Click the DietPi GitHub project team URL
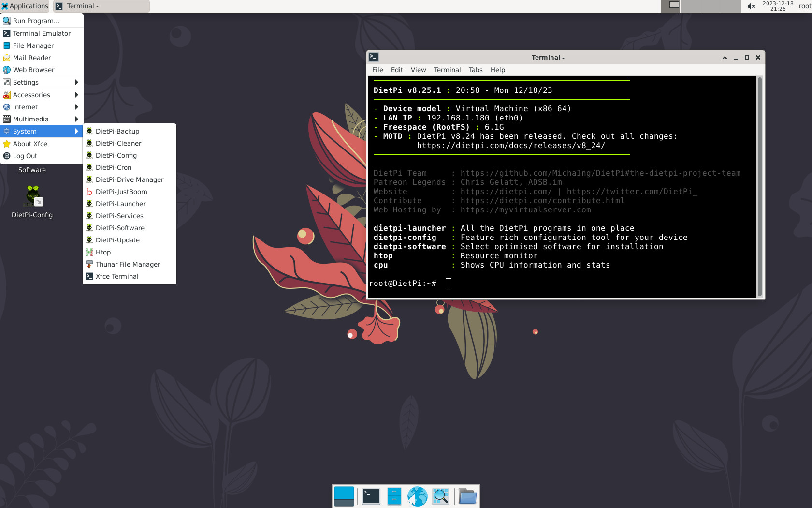The height and width of the screenshot is (508, 812). 600,173
